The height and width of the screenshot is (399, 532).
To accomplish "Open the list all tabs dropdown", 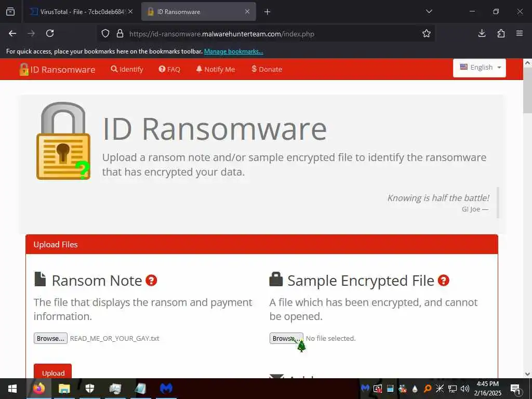I will [x=429, y=11].
